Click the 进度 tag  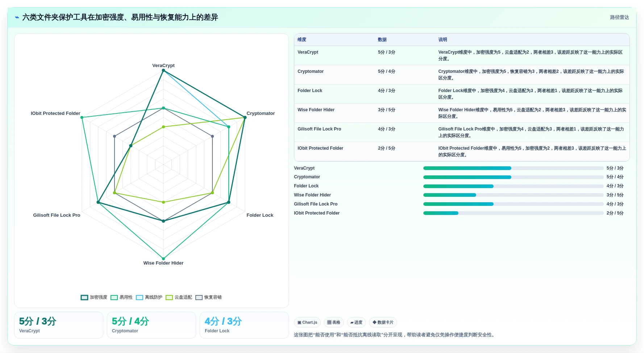[356, 322]
